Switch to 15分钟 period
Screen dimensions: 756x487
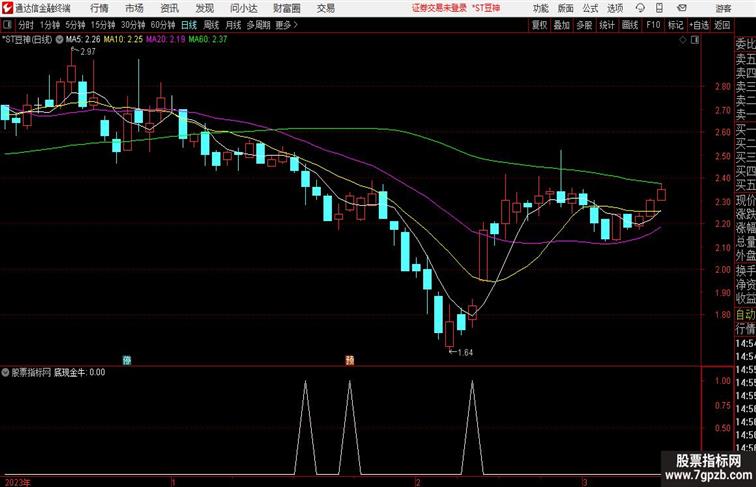pos(103,25)
